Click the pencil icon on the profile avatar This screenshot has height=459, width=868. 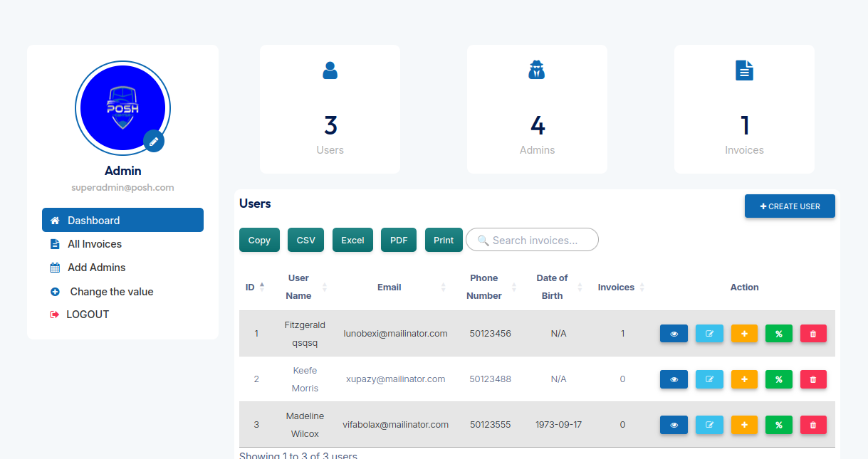155,141
